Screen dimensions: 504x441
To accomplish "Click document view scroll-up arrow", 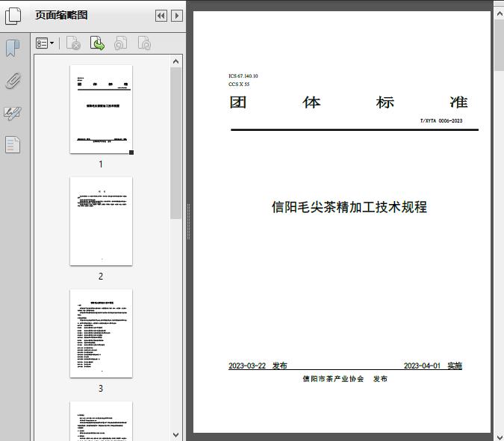I will click(500, 13).
